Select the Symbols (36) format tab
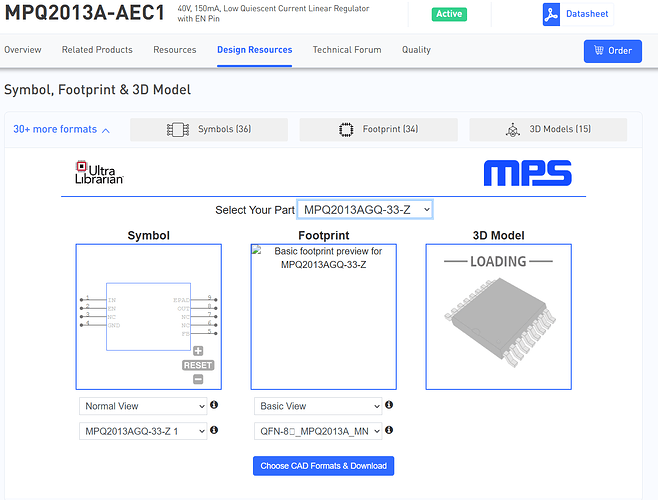Image resolution: width=658 pixels, height=500 pixels. click(209, 129)
